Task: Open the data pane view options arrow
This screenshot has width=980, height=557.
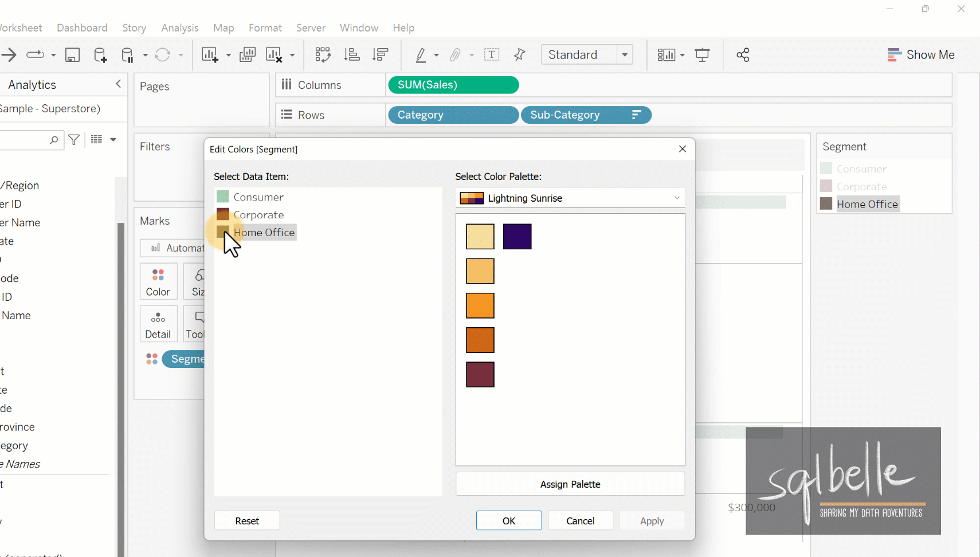Action: tap(113, 139)
